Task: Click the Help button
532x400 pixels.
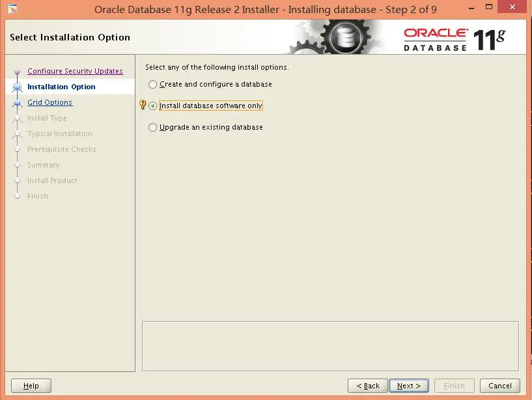Action: tap(31, 386)
